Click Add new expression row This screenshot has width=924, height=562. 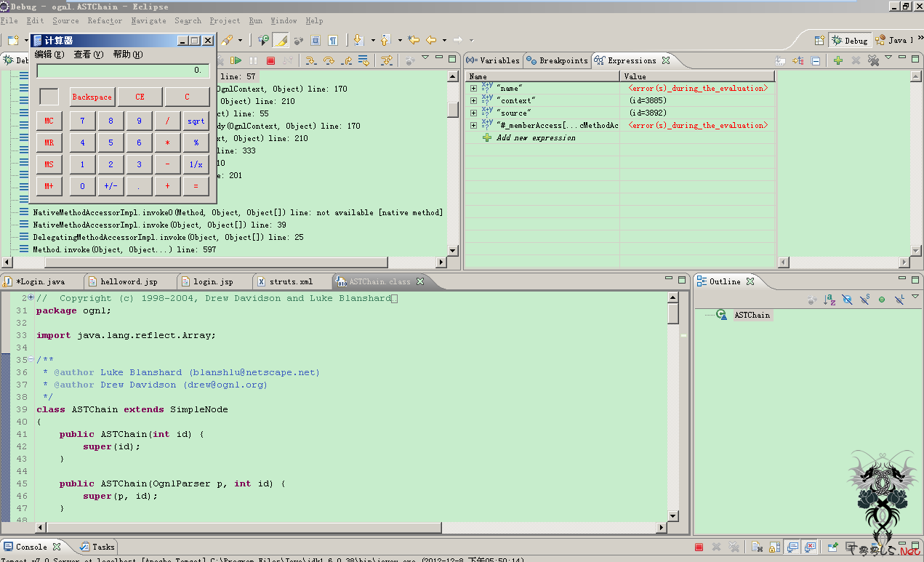(x=535, y=138)
